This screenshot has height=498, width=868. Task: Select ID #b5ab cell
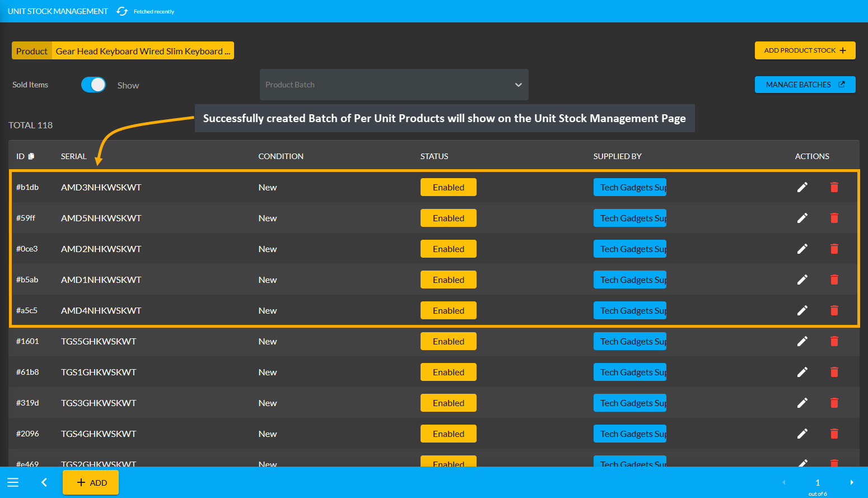tap(27, 280)
